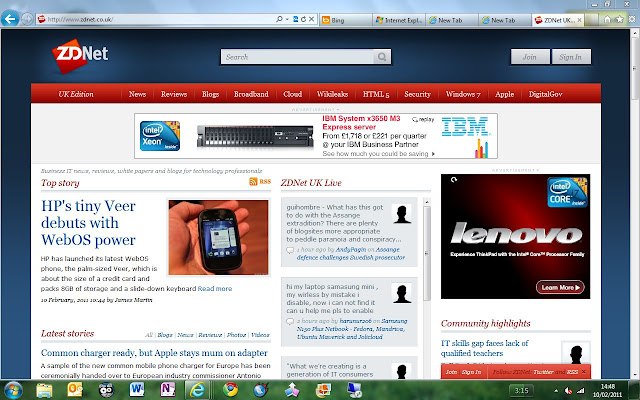Click the ZDNet site Search field
This screenshot has width=640, height=400.
[297, 57]
